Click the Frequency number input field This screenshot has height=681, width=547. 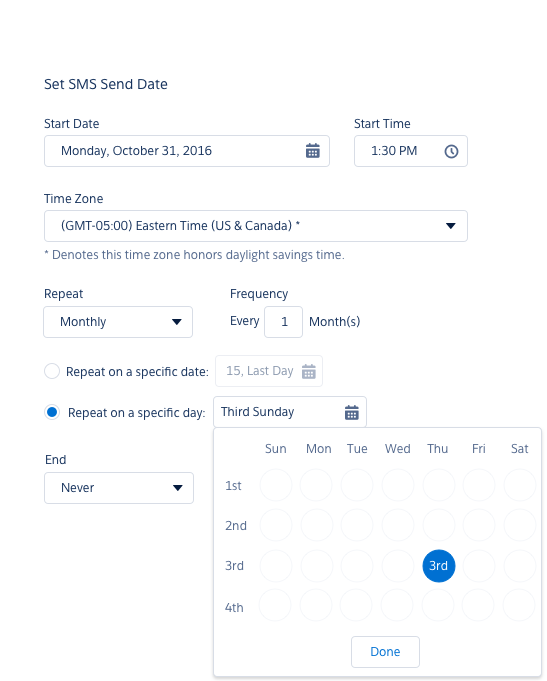coord(283,322)
